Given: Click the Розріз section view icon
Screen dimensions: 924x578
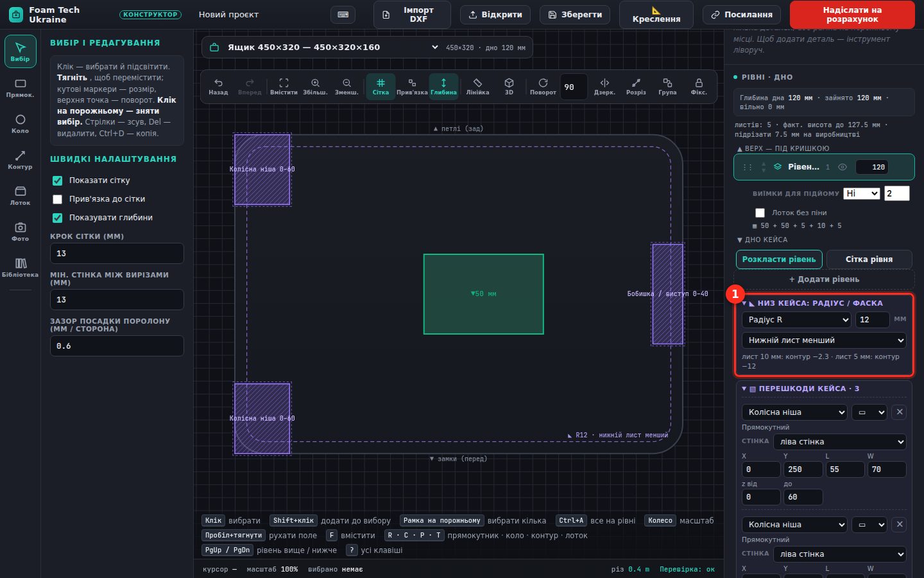Looking at the screenshot, I should [x=636, y=86].
